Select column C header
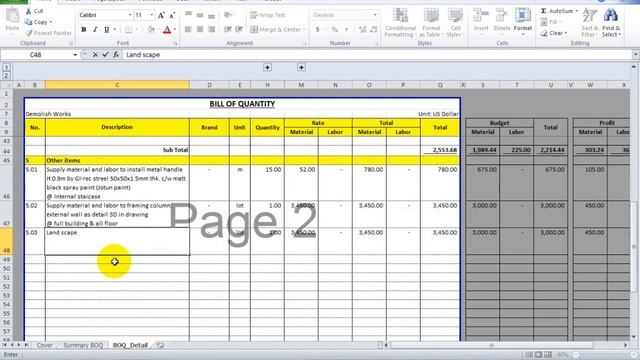This screenshot has width=640, height=360. click(x=117, y=85)
